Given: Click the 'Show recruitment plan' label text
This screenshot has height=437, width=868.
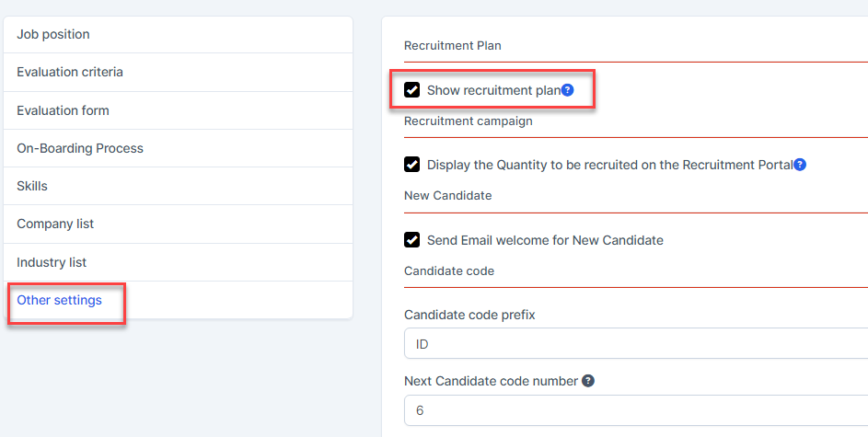Looking at the screenshot, I should pyautogui.click(x=493, y=90).
